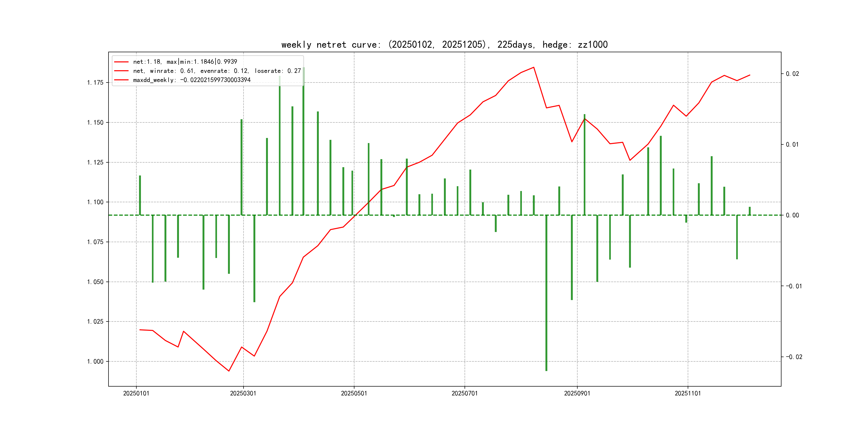Click the 1.000 left axis tick label
The image size is (868, 434).
pyautogui.click(x=95, y=362)
